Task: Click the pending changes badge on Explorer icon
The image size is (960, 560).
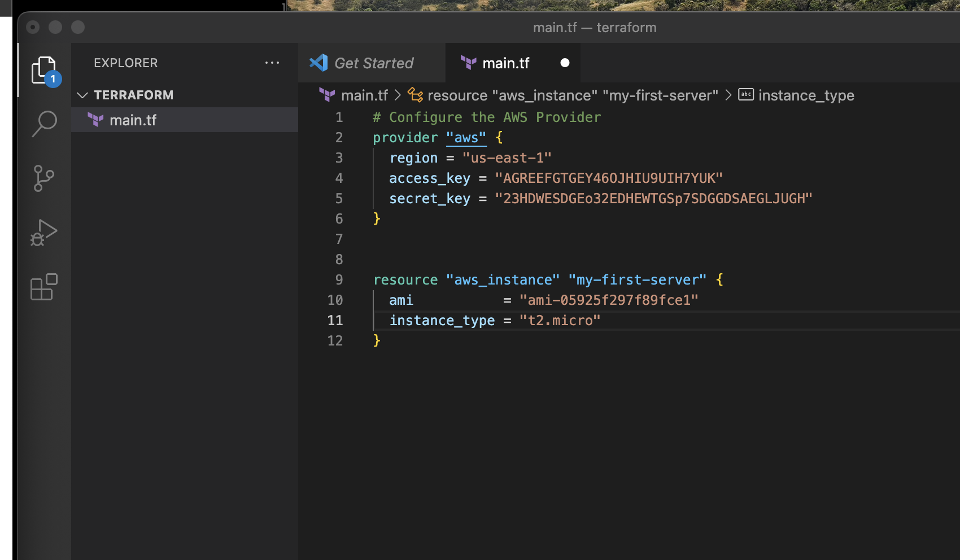Action: [53, 80]
